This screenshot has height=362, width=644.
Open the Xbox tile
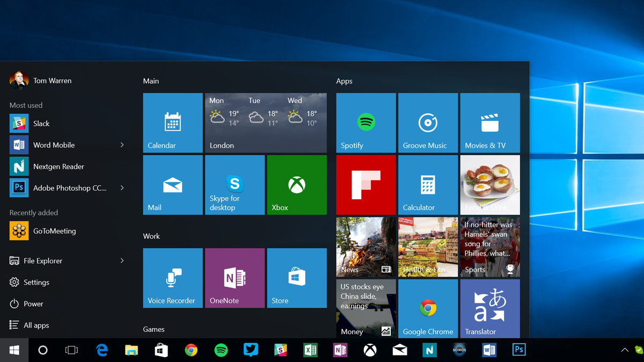[296, 185]
